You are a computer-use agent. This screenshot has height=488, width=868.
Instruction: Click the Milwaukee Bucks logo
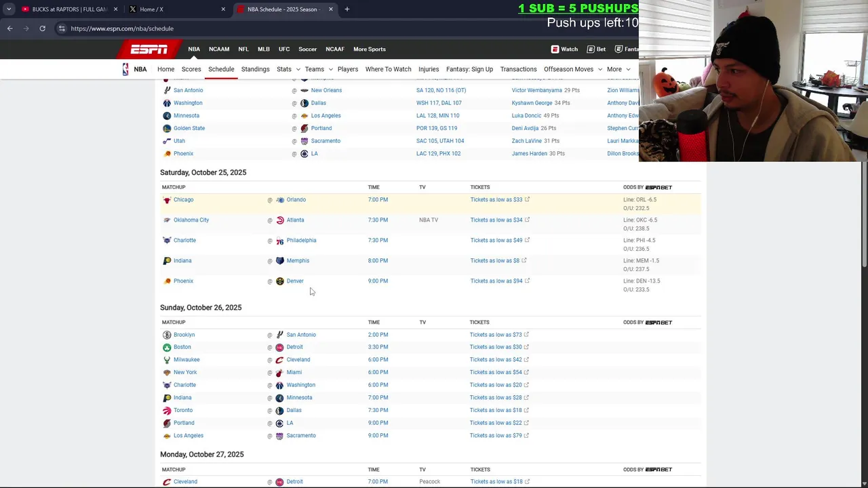[x=167, y=360]
